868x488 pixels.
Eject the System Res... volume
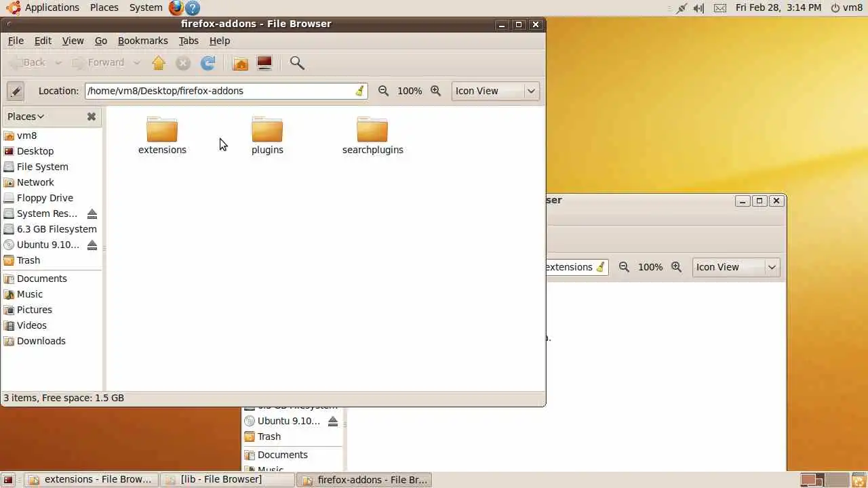(92, 213)
